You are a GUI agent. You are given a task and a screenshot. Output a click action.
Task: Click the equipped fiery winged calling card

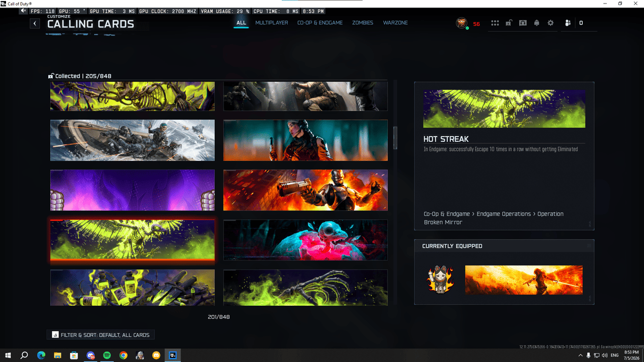(x=524, y=280)
